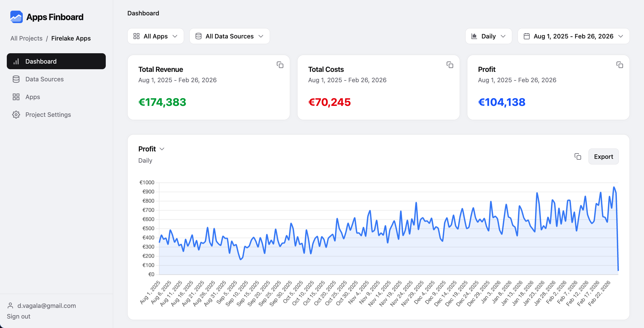Expand the Profit chart metric selector

point(151,149)
